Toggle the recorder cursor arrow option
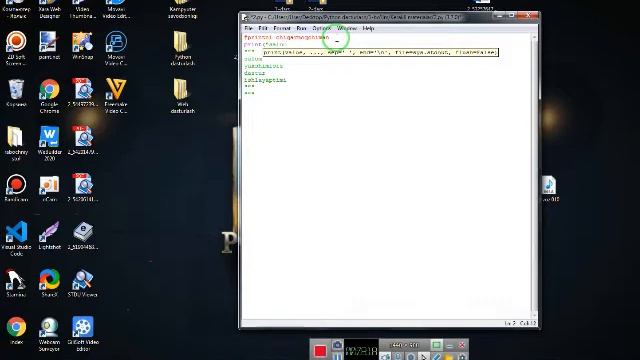Screen dimensions: 640x360 pyautogui.click(x=424, y=357)
